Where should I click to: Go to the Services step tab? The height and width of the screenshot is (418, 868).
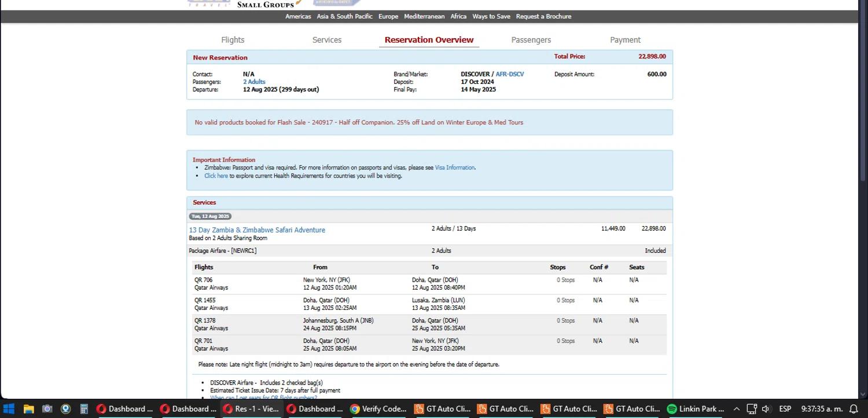327,40
